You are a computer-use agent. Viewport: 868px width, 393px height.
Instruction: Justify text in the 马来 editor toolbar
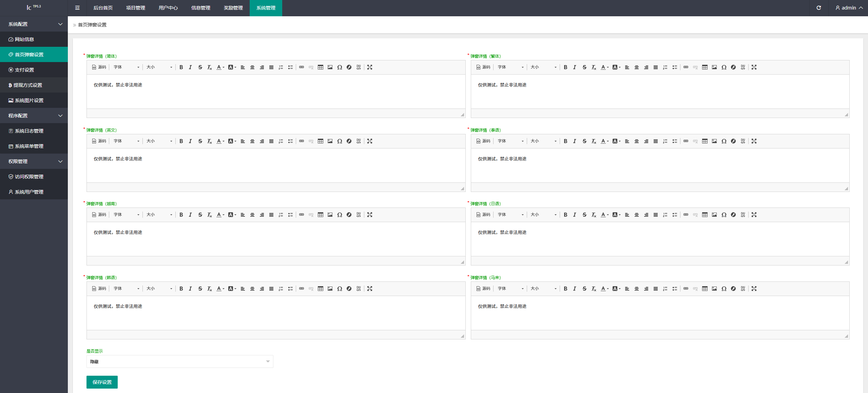point(656,289)
